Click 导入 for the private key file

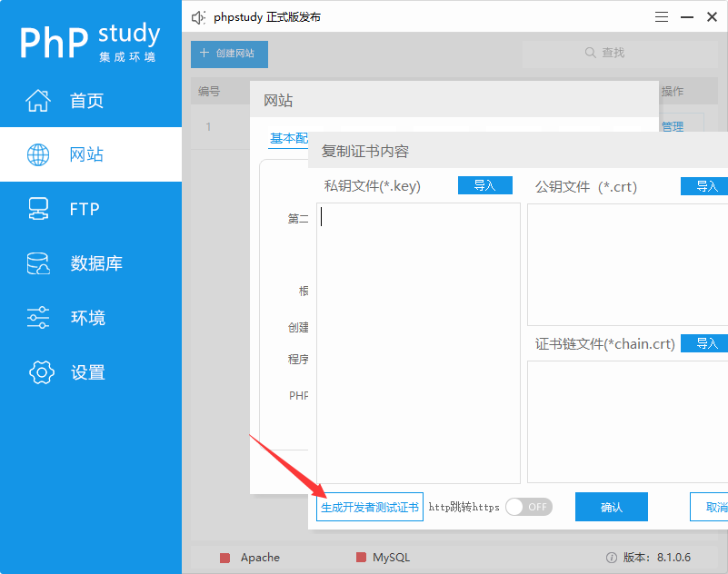point(485,185)
